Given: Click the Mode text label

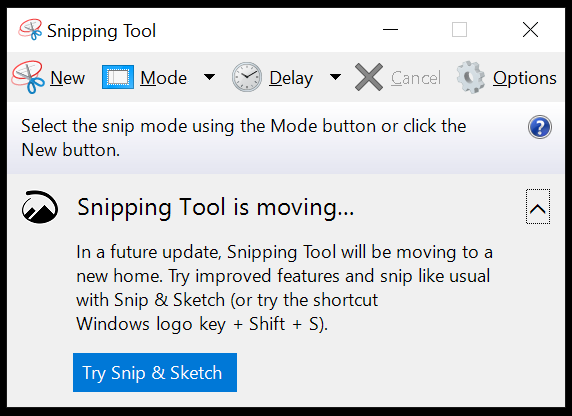Looking at the screenshot, I should click(163, 78).
